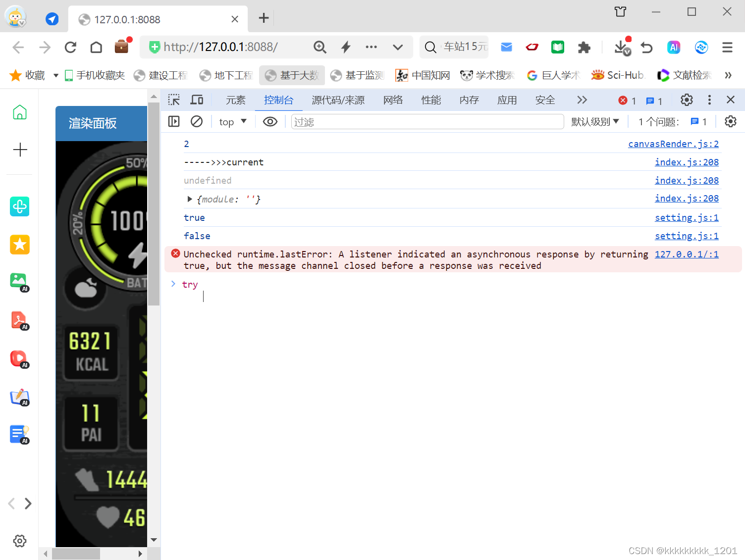This screenshot has height=560, width=745.
Task: Click the issues count badge in tab bar
Action: point(654,101)
